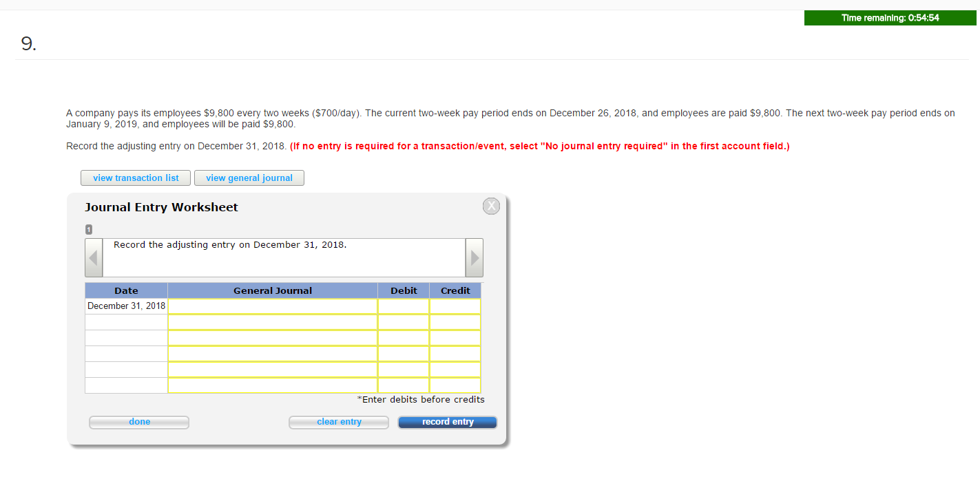Click the General Journal column header
Image resolution: width=980 pixels, height=501 pixels.
tap(273, 290)
